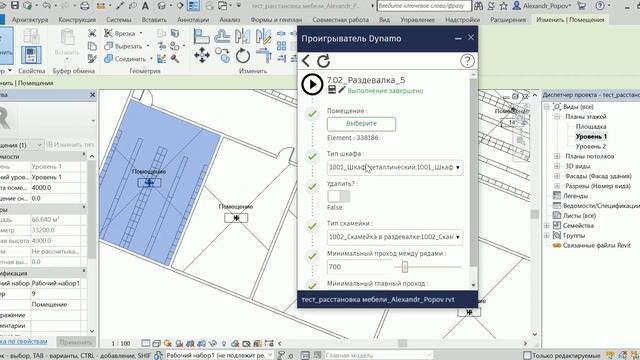
Task: Adjust the Минимальный проход между рядами slider
Action: (x=404, y=267)
